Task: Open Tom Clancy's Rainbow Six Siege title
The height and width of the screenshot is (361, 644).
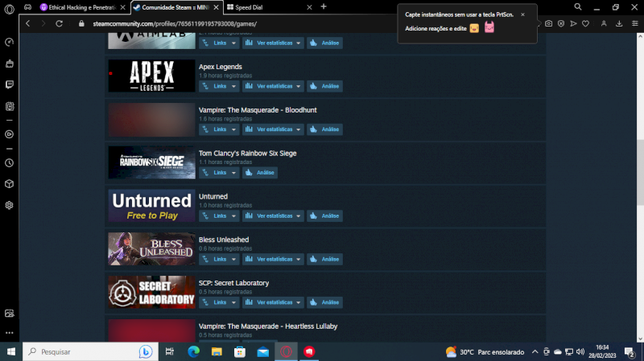Action: pyautogui.click(x=248, y=153)
